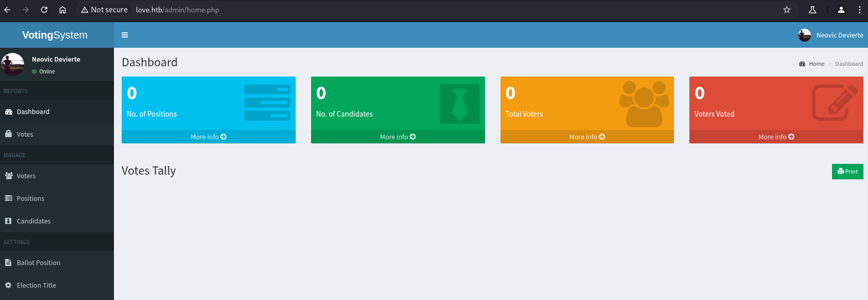
Task: Click More info on No. of Candidates card
Action: point(398,137)
